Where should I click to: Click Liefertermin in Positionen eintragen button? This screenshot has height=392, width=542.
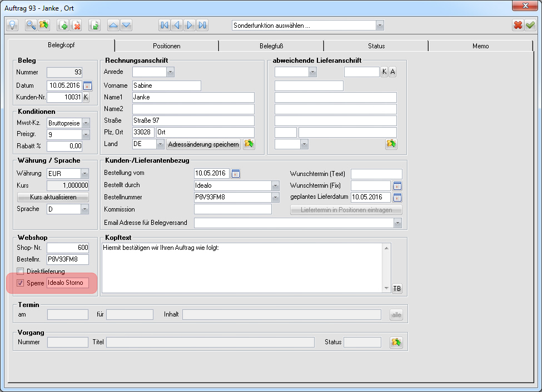(x=346, y=210)
